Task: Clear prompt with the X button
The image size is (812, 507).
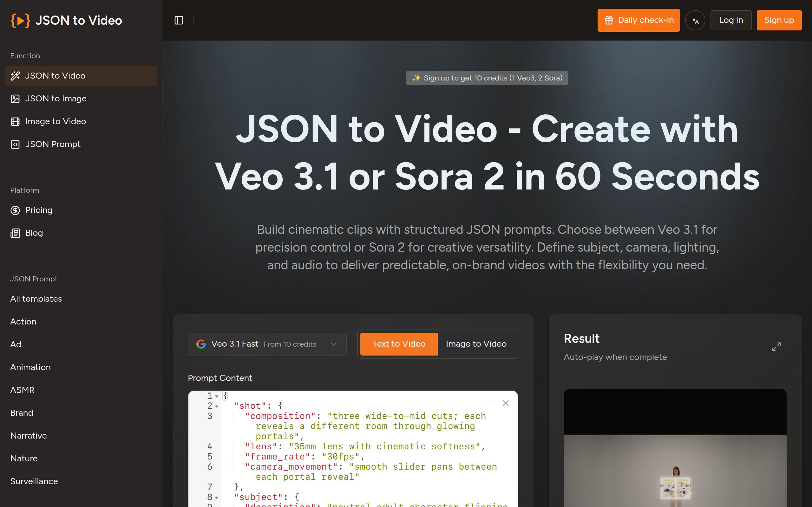Action: pyautogui.click(x=505, y=403)
